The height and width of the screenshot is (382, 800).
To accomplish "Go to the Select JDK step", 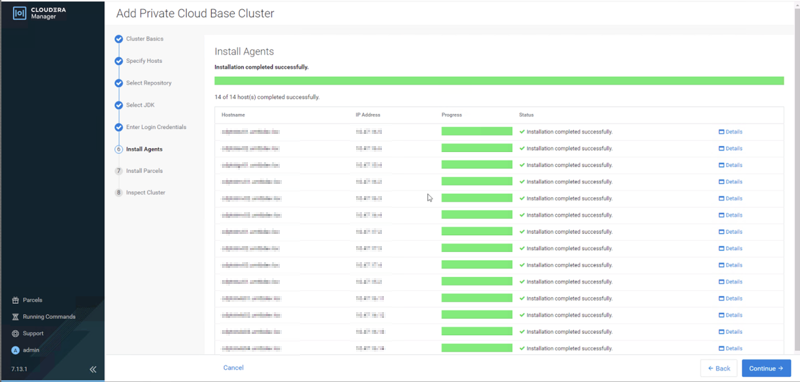I will [135, 105].
